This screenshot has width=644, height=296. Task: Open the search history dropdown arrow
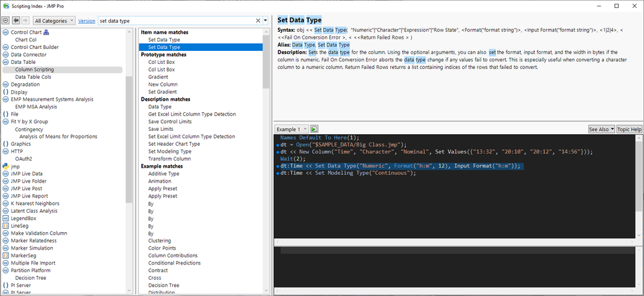(x=266, y=21)
